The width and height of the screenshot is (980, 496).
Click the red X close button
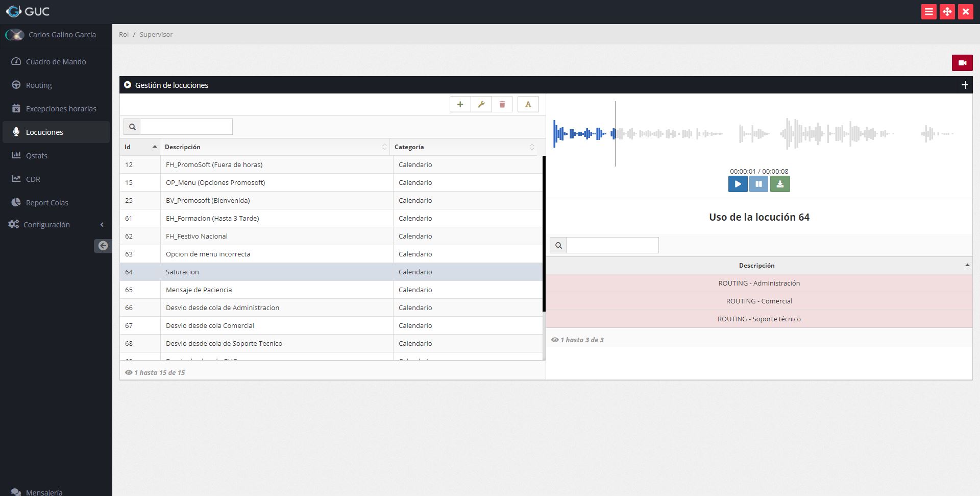coord(966,12)
